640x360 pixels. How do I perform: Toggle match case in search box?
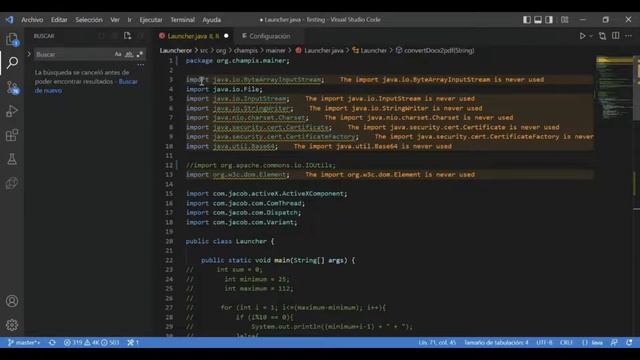[x=118, y=54]
